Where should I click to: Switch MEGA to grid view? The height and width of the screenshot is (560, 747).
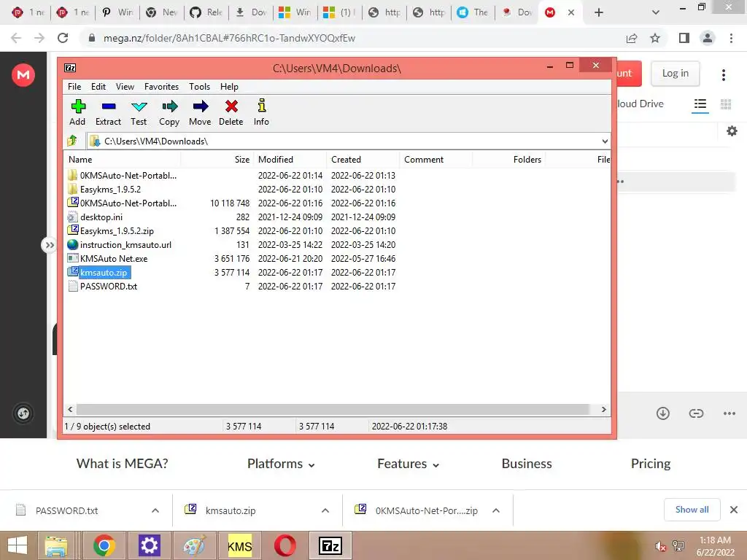(726, 104)
